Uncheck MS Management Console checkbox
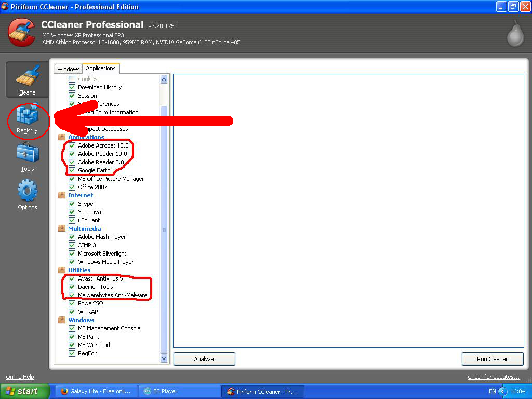 [x=72, y=328]
